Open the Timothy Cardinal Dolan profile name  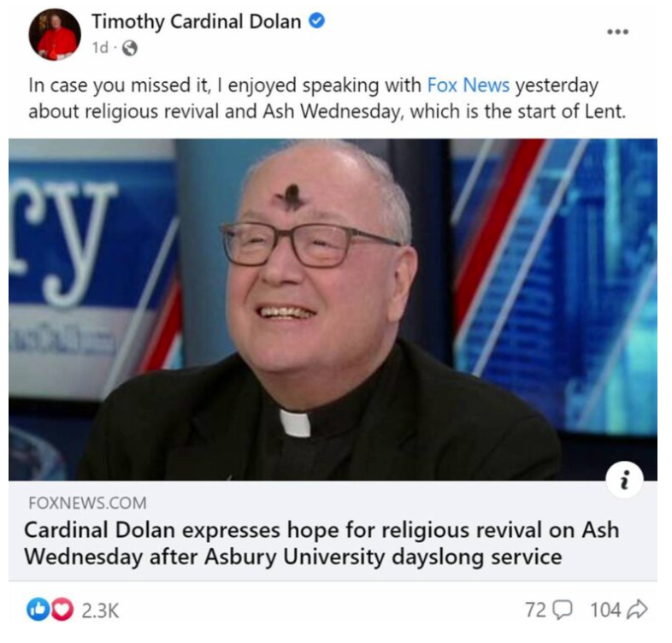(x=197, y=21)
